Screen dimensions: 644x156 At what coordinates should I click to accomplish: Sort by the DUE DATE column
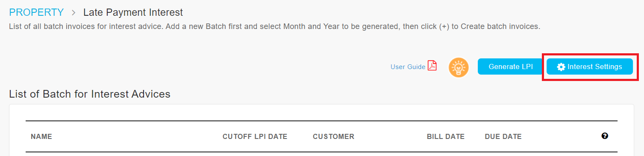click(x=503, y=137)
